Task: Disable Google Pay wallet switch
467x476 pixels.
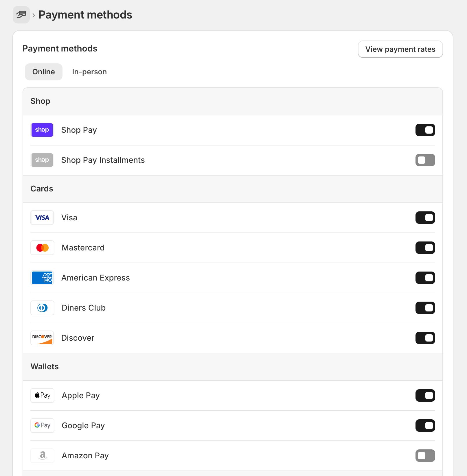Action: coord(425,426)
